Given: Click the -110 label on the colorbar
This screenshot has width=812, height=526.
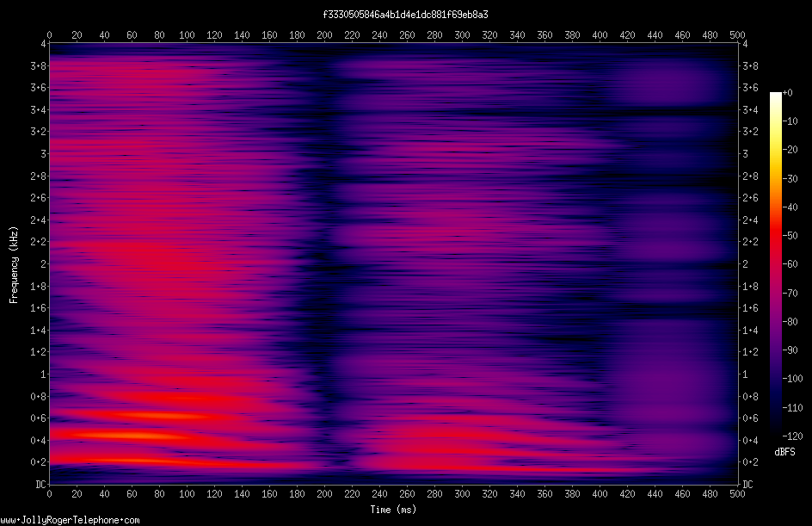Looking at the screenshot, I should click(792, 408).
